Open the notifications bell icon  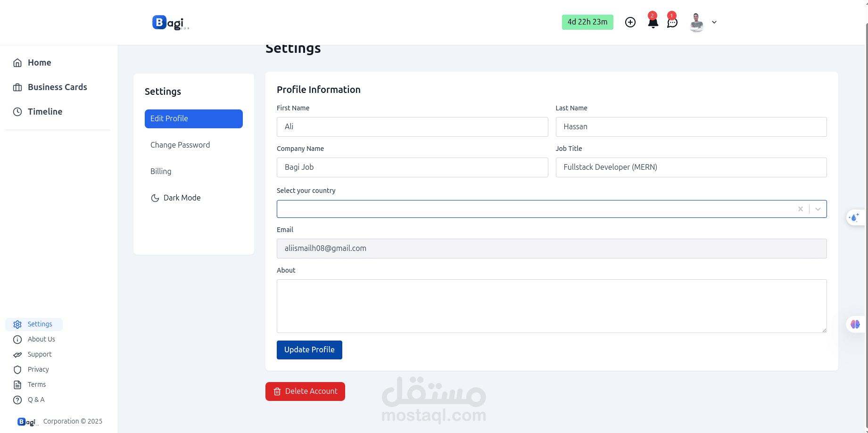tap(653, 22)
